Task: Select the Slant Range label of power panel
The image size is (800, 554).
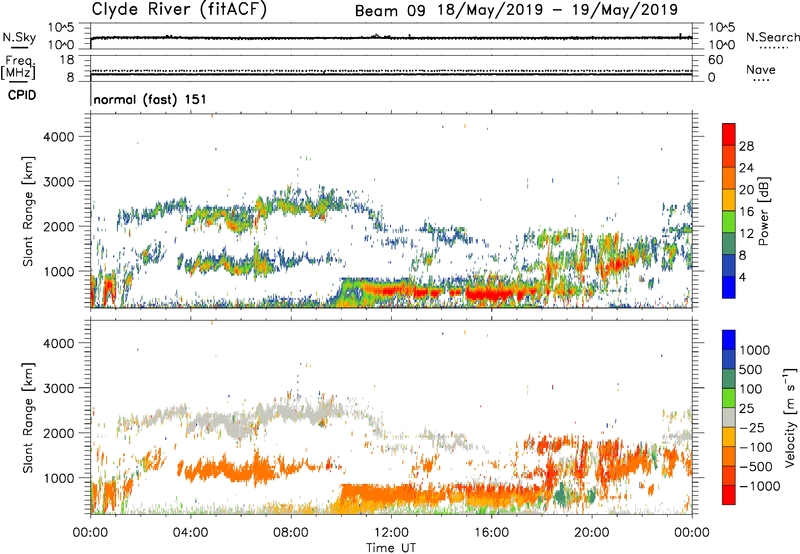Action: 28,211
